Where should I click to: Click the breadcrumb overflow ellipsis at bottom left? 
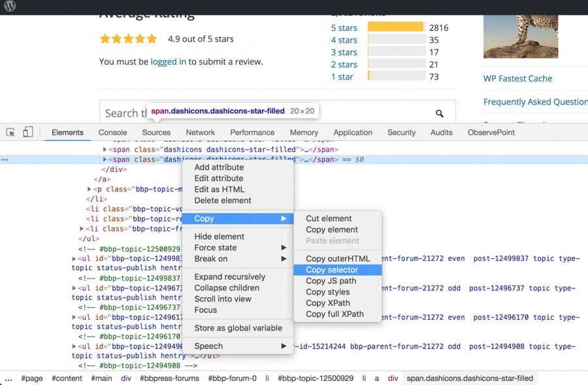pos(8,378)
